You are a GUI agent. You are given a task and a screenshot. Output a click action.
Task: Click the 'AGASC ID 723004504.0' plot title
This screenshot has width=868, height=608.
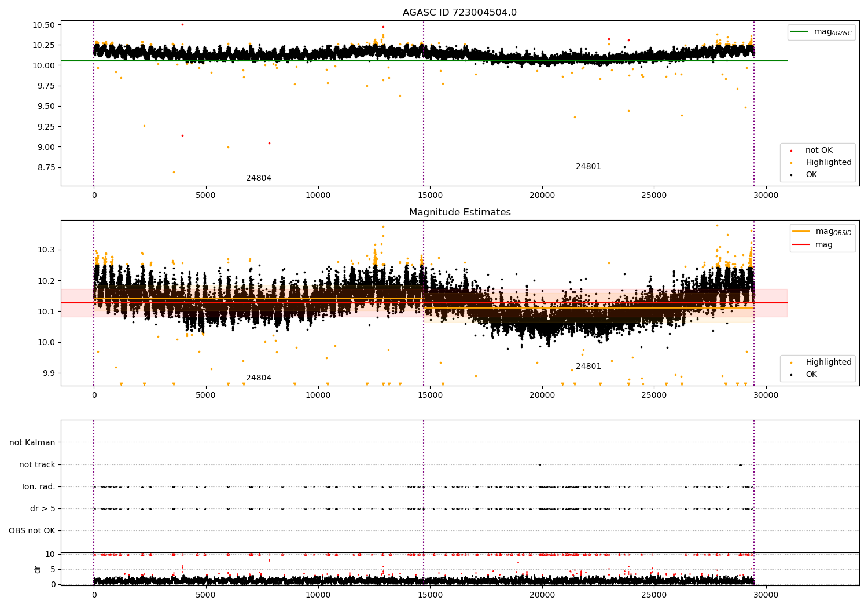point(459,13)
